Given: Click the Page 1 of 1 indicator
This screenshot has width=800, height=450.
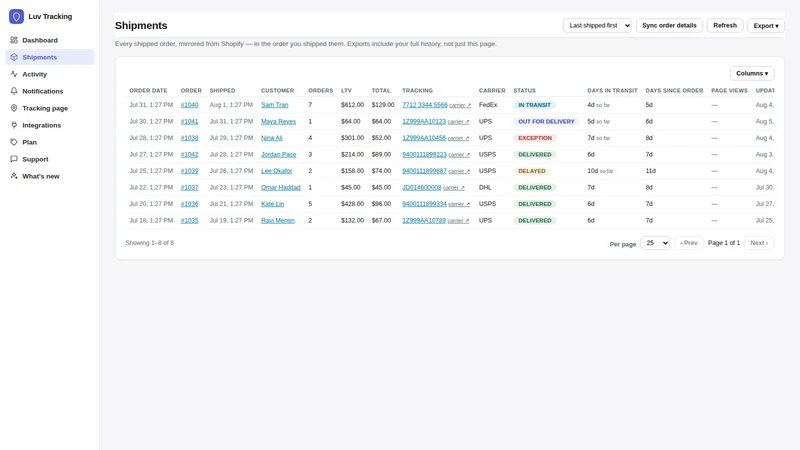Looking at the screenshot, I should point(723,243).
